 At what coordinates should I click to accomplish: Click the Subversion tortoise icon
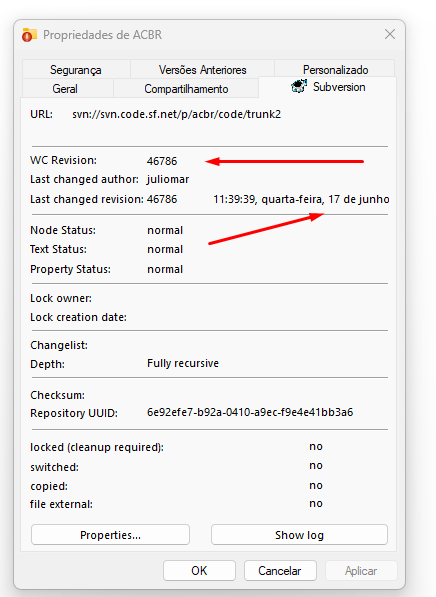coord(299,86)
